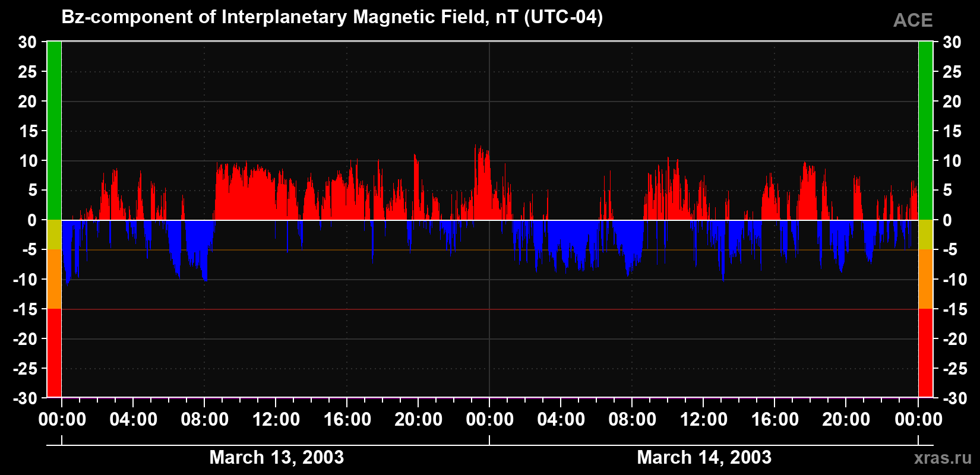
Task: Click the 30 label on left axis
Action: click(27, 42)
